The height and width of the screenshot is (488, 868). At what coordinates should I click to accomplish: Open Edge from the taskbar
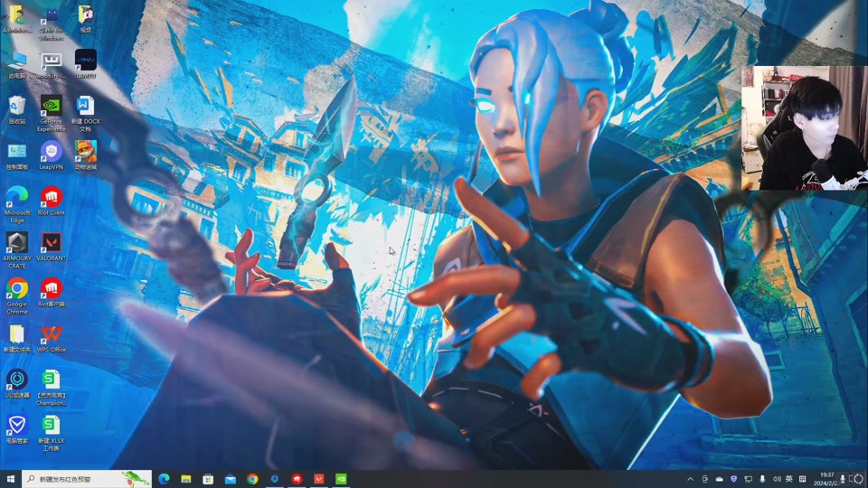tap(164, 479)
